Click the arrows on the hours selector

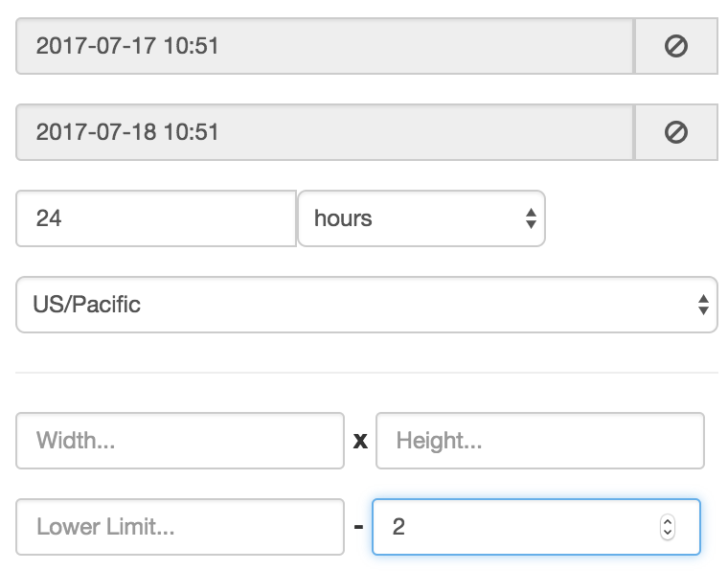tap(531, 218)
